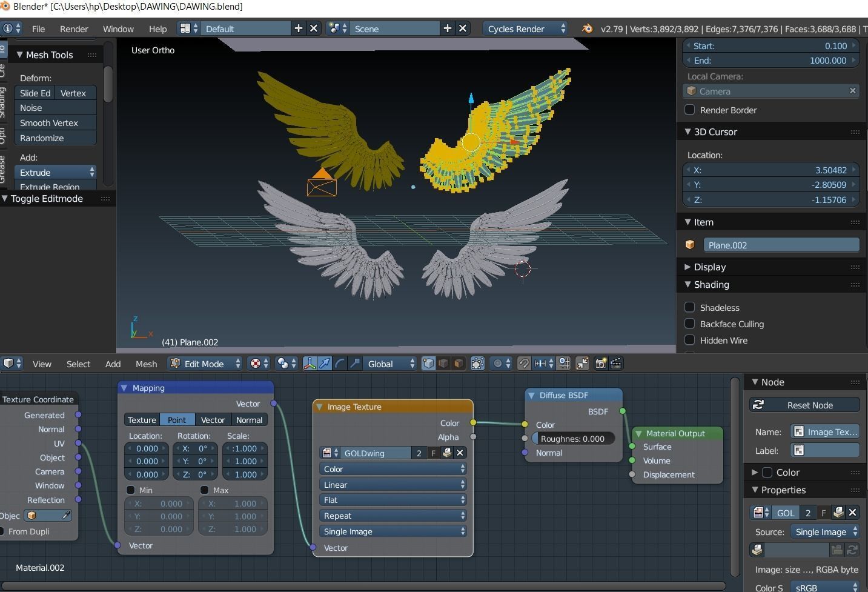Open the Repeat extension dropdown
Screen dimensions: 868x592
click(393, 516)
